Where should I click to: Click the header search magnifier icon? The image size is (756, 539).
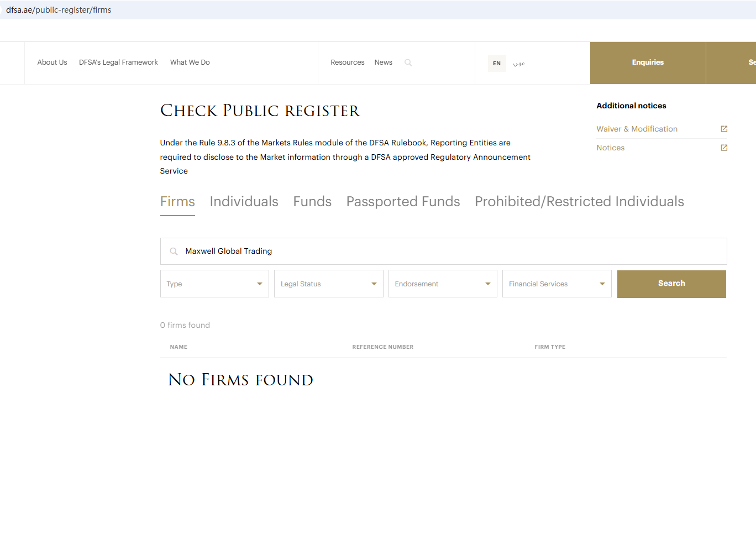408,62
